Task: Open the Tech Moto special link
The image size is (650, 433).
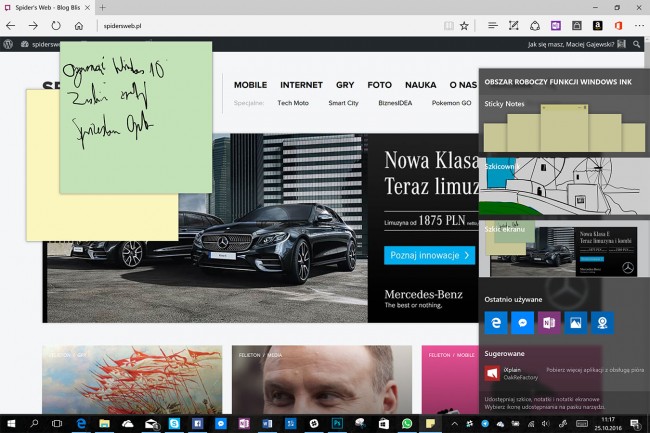Action: (293, 103)
